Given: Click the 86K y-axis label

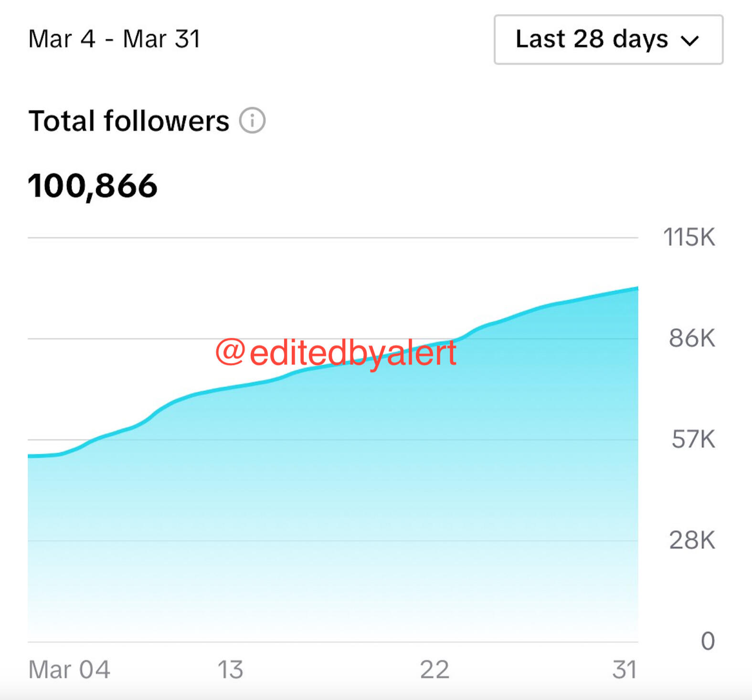Looking at the screenshot, I should pos(692,338).
